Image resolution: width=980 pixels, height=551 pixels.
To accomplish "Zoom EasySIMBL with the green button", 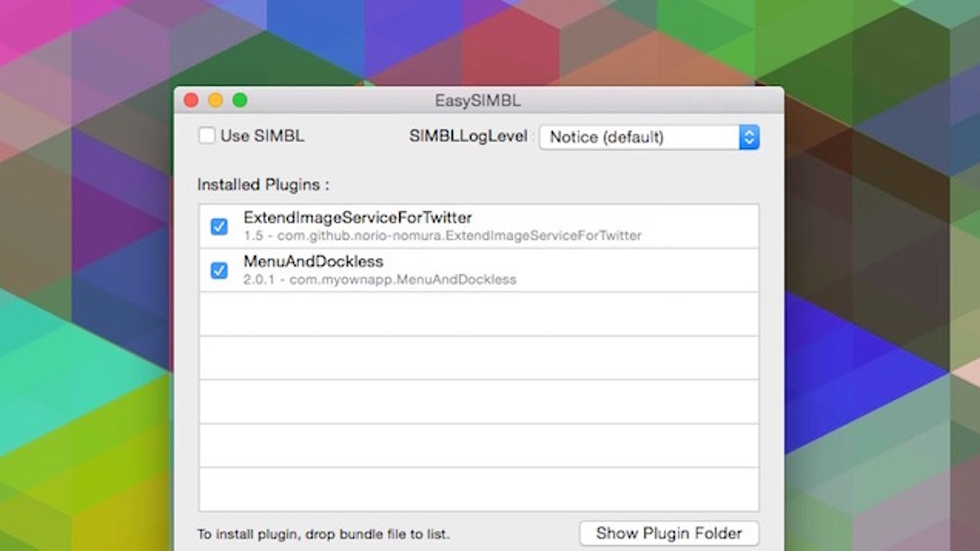I will pos(240,100).
